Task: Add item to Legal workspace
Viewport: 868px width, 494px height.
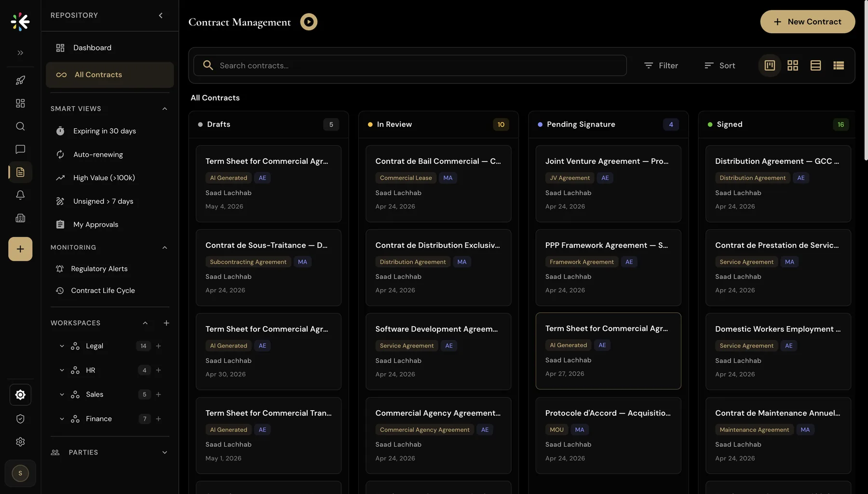Action: pos(159,346)
